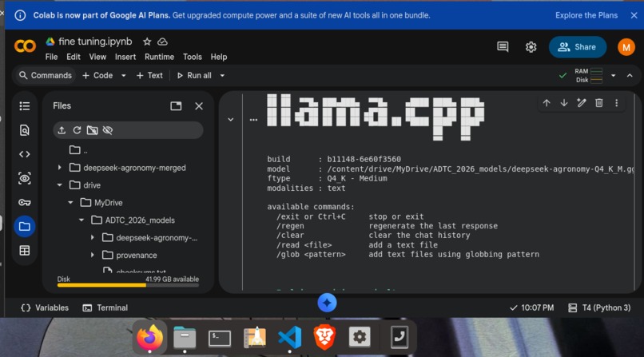
Task: Open the Insert menu
Action: tap(125, 57)
